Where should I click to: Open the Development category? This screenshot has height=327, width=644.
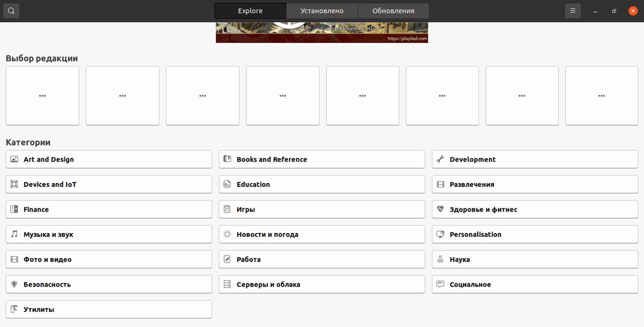click(x=535, y=159)
